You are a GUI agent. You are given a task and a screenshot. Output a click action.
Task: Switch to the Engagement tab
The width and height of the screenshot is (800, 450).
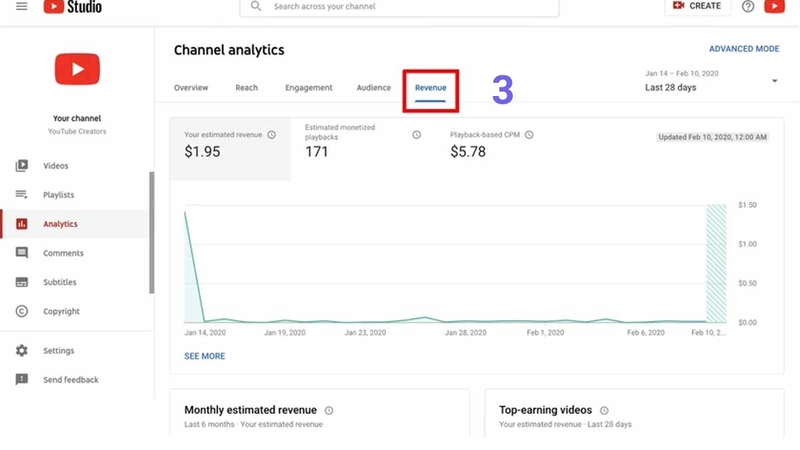click(309, 88)
